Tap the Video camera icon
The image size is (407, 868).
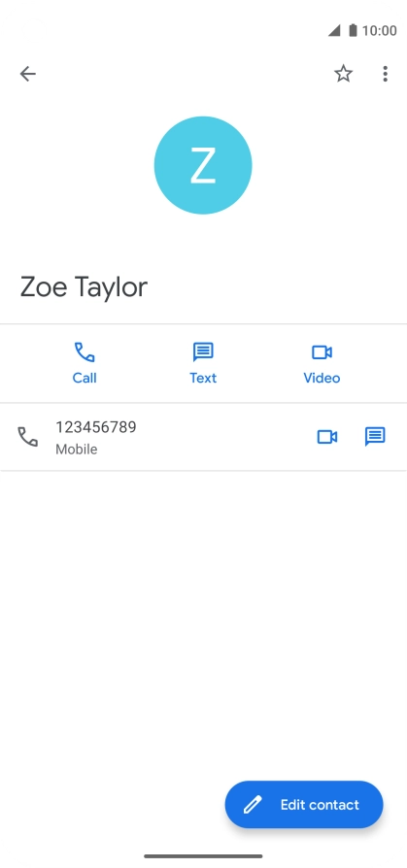click(322, 352)
